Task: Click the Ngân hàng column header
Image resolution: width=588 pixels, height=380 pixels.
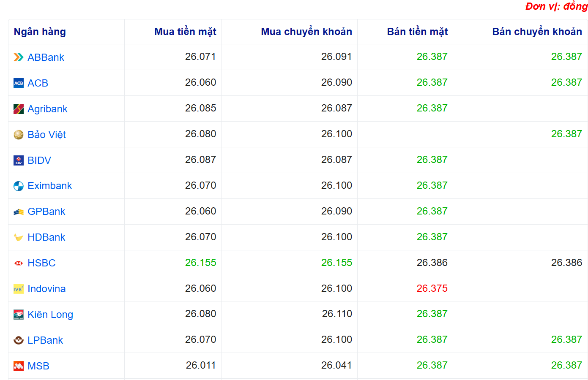Action: coord(40,32)
